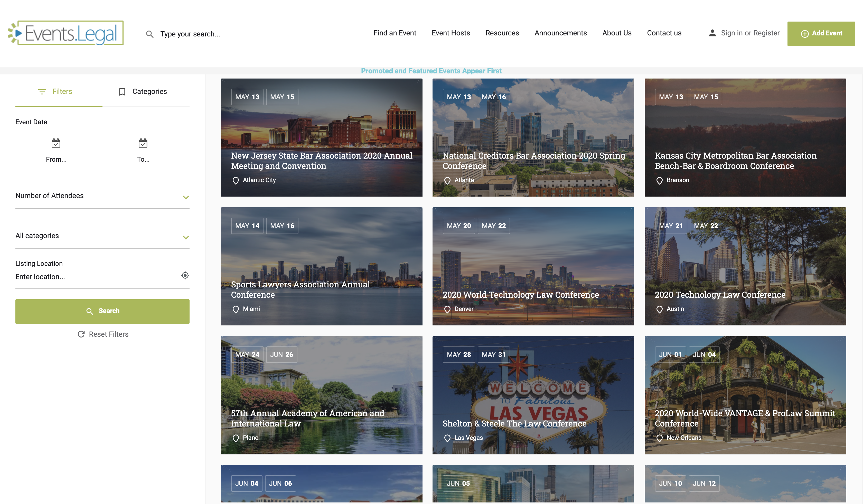Viewport: 863px width, 504px height.
Task: Open the Resources menu item
Action: [502, 33]
